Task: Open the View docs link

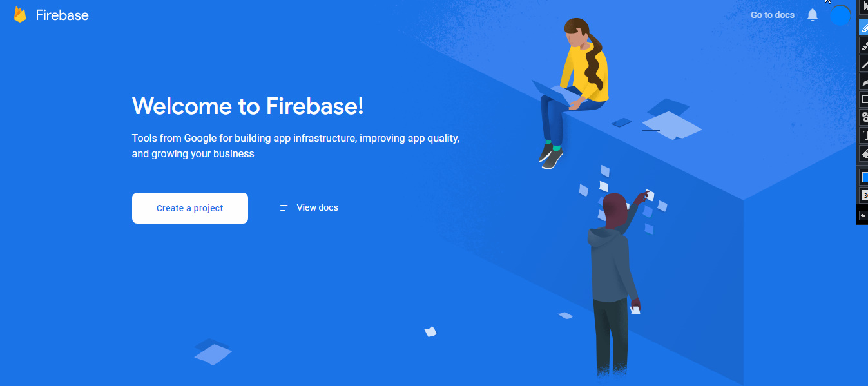Action: point(317,207)
